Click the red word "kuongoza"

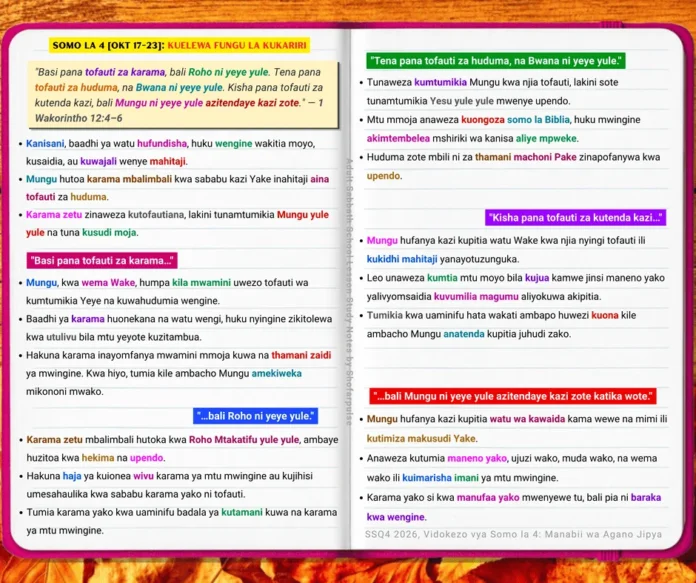coord(483,119)
